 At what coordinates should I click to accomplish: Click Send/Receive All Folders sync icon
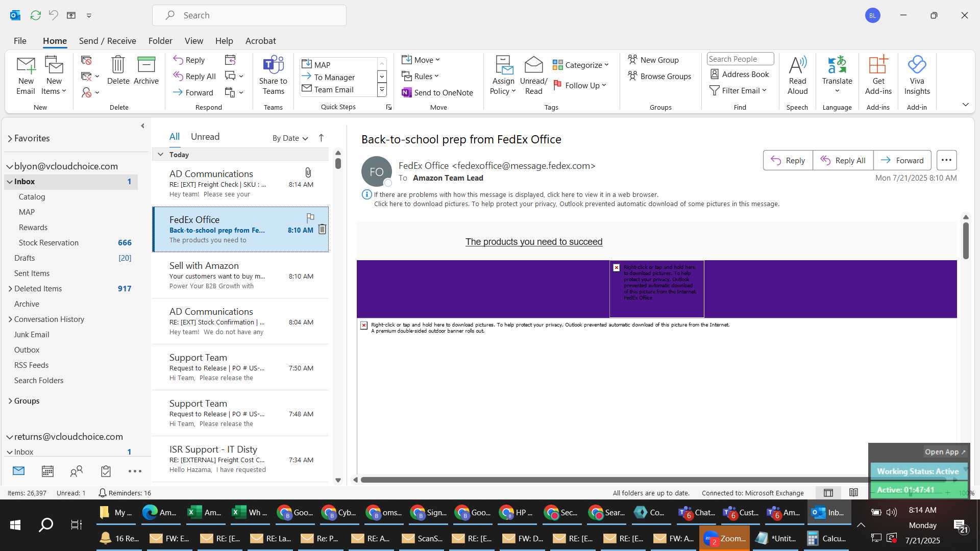click(35, 15)
